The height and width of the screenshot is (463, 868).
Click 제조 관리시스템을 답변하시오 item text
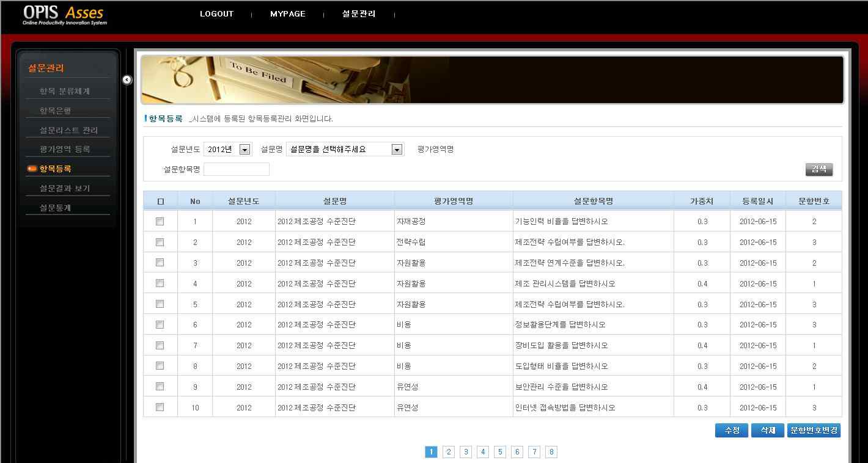tap(565, 283)
